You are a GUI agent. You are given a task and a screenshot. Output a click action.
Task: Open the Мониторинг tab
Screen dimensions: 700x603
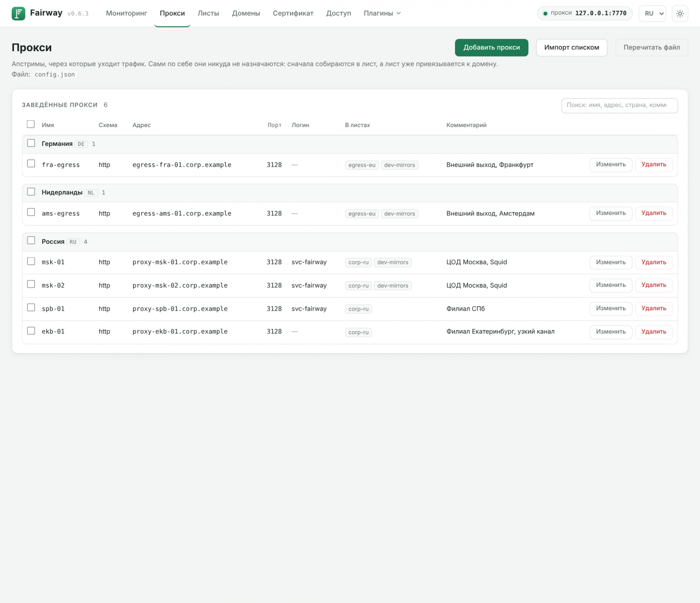pyautogui.click(x=127, y=13)
